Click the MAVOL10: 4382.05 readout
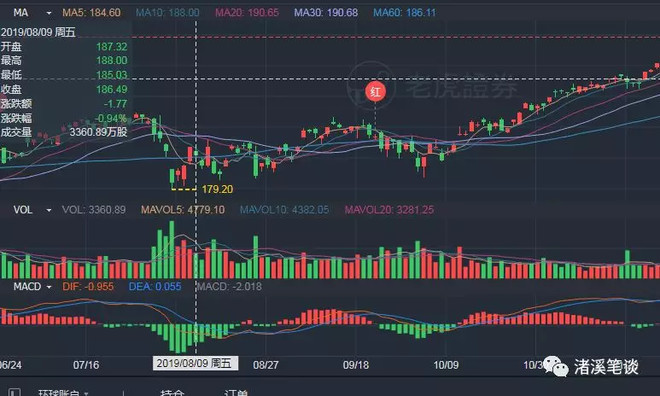Screen dimensions: 660x396 pyautogui.click(x=284, y=210)
